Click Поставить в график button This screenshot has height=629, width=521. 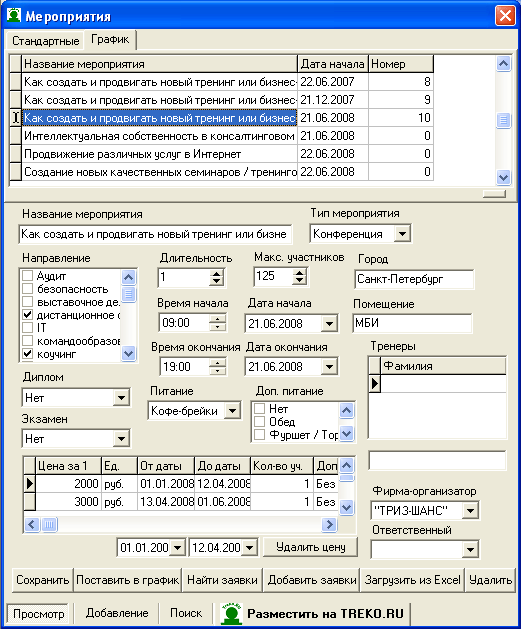[128, 580]
